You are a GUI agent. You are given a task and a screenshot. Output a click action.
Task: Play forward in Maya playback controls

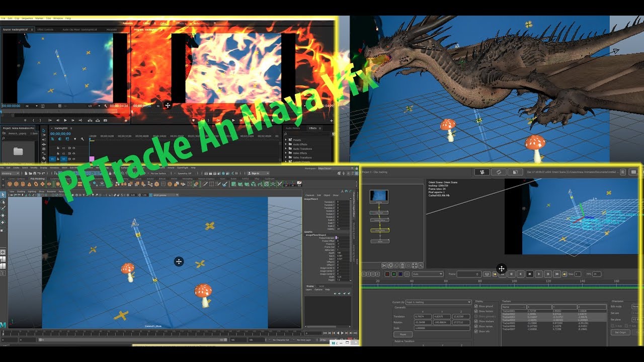(342, 333)
